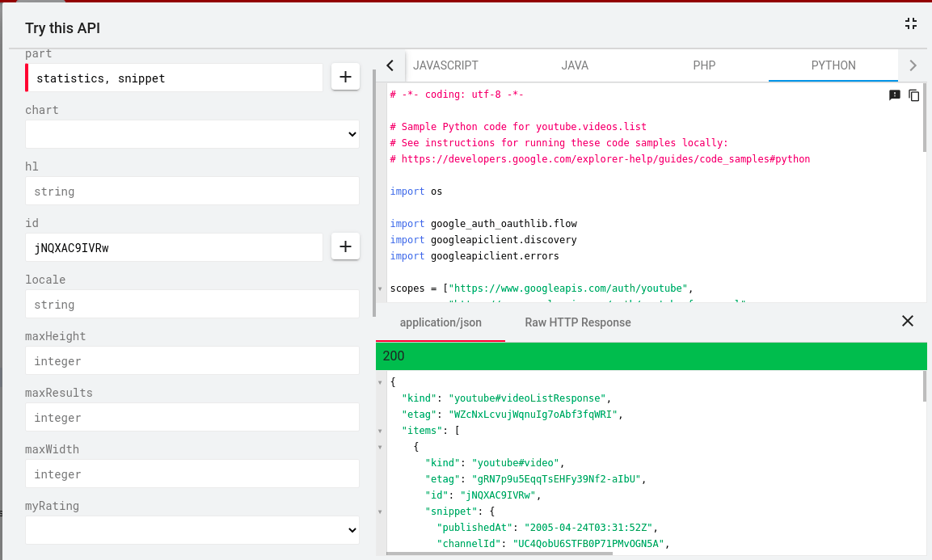
Task: Show more language tabs with right chevron
Action: (913, 65)
